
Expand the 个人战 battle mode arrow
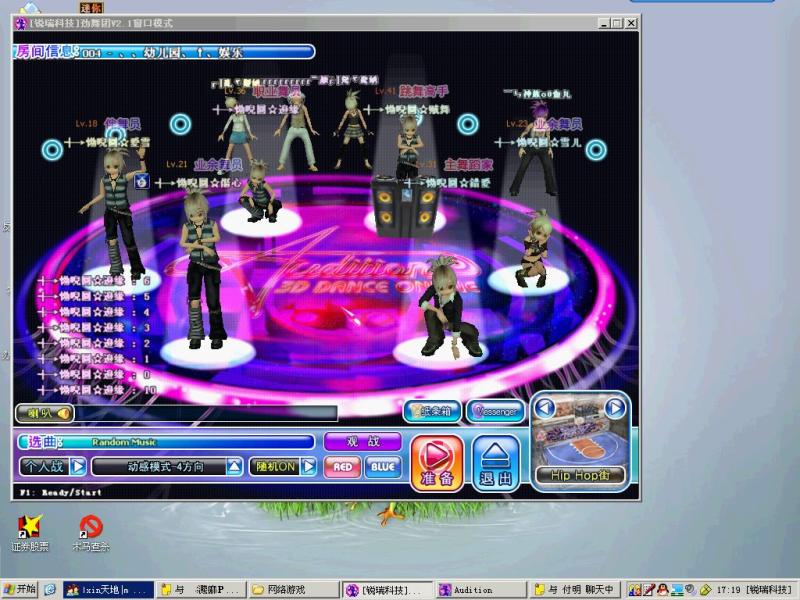pyautogui.click(x=78, y=466)
